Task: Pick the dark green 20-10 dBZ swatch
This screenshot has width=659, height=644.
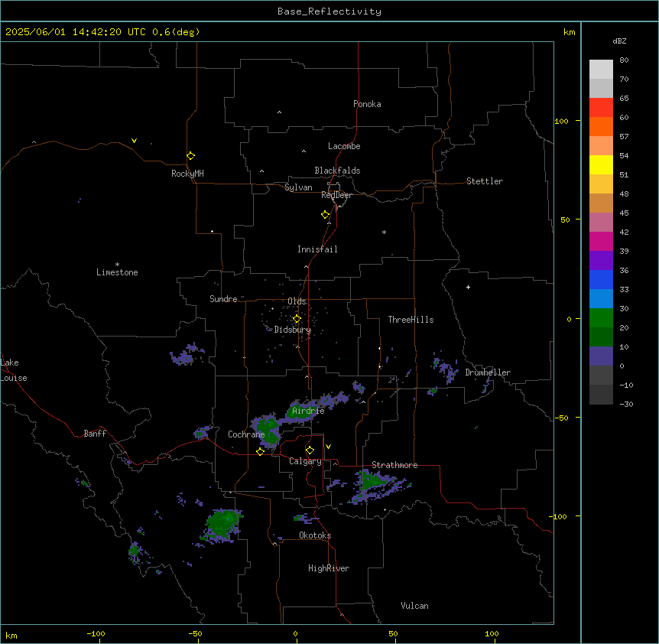Action: coord(601,337)
